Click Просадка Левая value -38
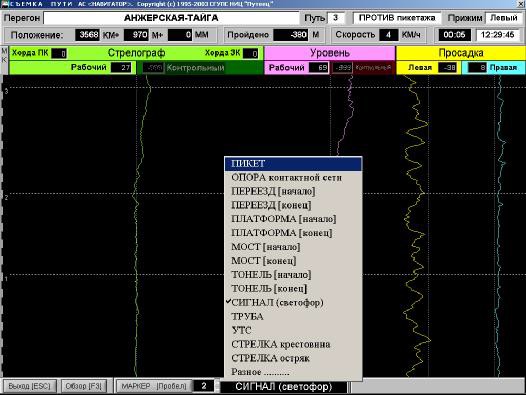526x395 pixels. 447,67
